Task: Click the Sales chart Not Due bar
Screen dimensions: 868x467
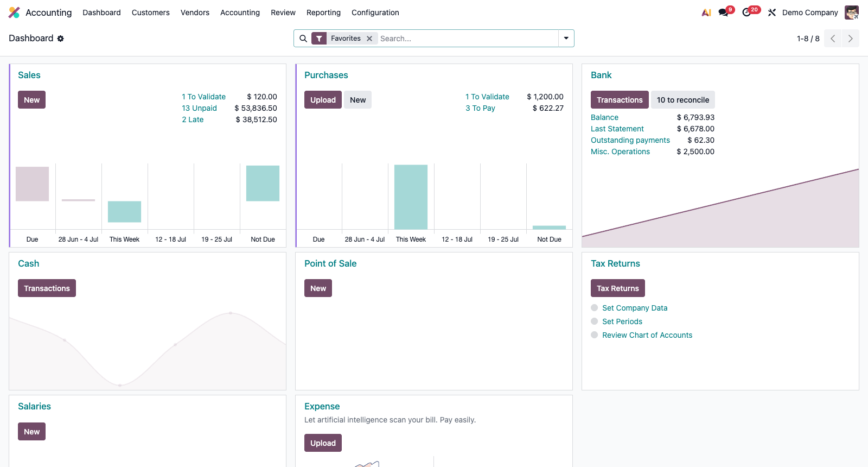Action: pyautogui.click(x=263, y=184)
